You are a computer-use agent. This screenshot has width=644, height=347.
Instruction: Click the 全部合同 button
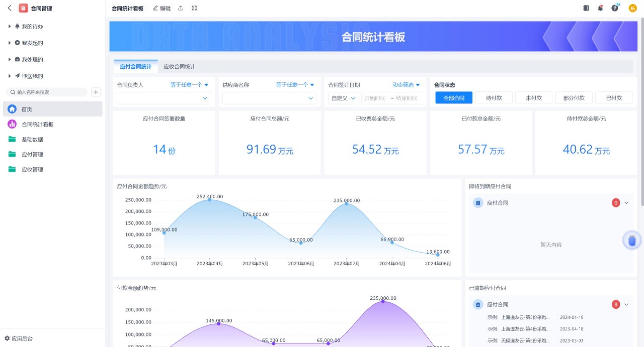tap(454, 98)
